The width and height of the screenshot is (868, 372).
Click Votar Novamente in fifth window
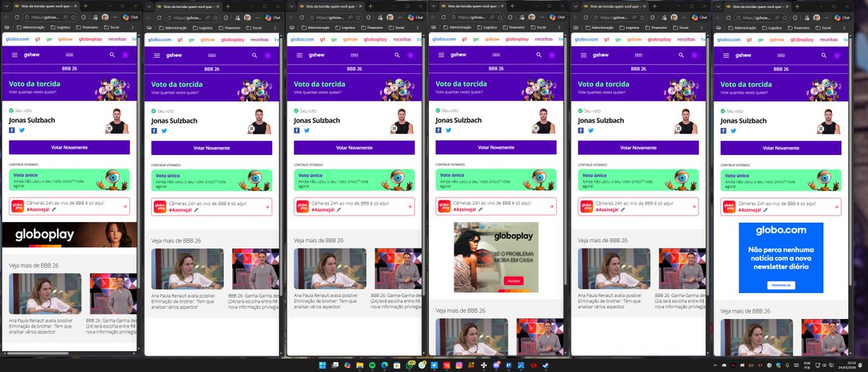coord(639,147)
